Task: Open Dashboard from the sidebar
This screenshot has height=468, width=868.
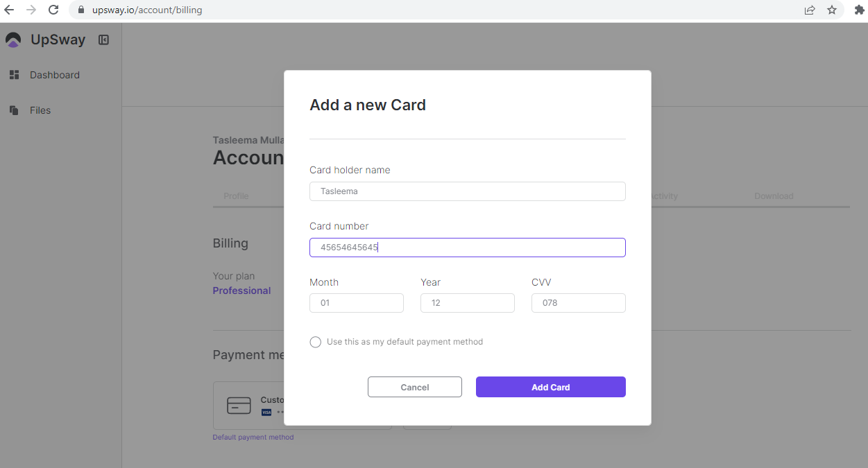Action: pyautogui.click(x=55, y=75)
